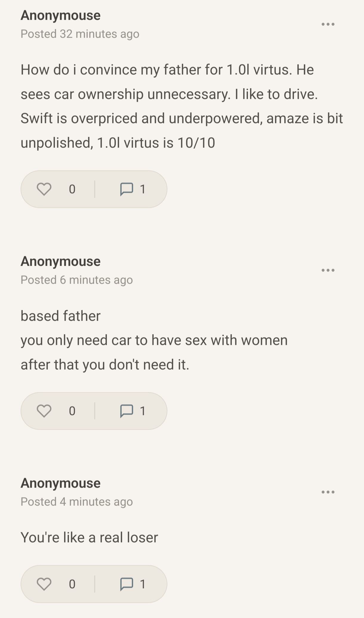Like the 'real loser' post
This screenshot has height=618, width=364.
coord(44,584)
